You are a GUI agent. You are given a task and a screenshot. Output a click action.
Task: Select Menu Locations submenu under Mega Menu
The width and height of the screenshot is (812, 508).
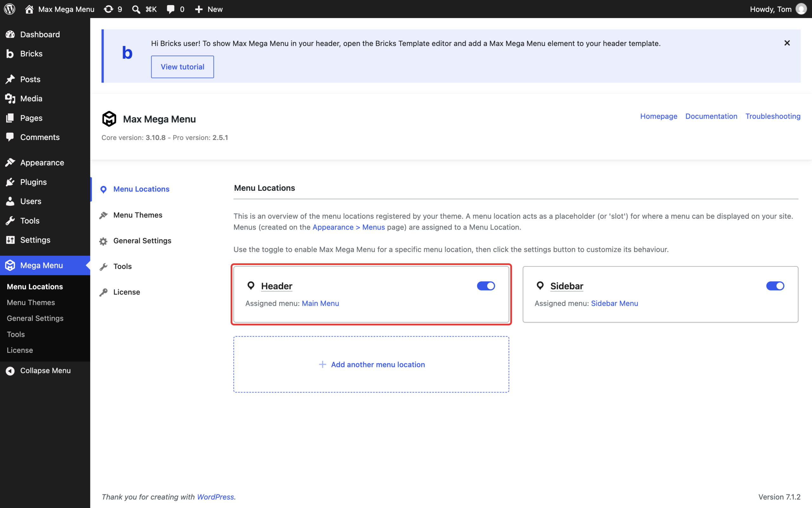tap(35, 287)
